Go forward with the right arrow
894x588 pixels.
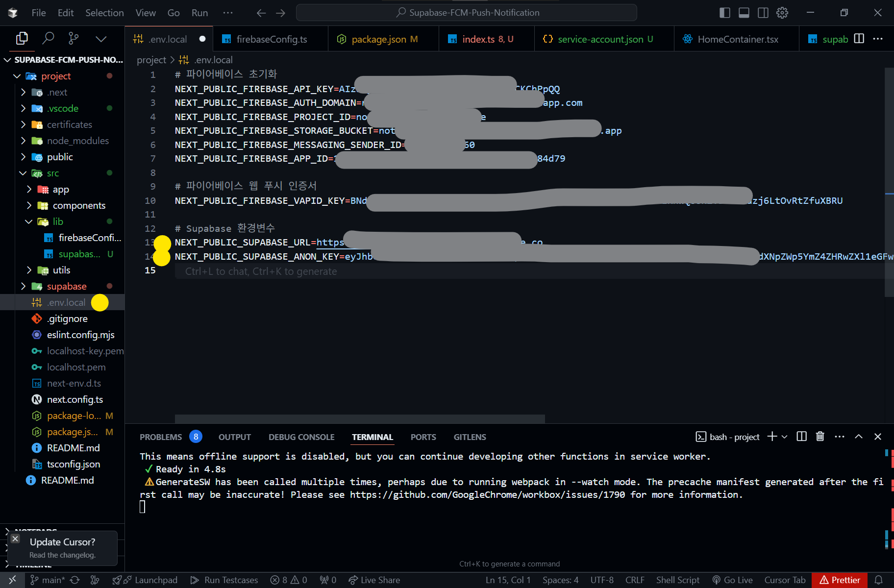[280, 13]
